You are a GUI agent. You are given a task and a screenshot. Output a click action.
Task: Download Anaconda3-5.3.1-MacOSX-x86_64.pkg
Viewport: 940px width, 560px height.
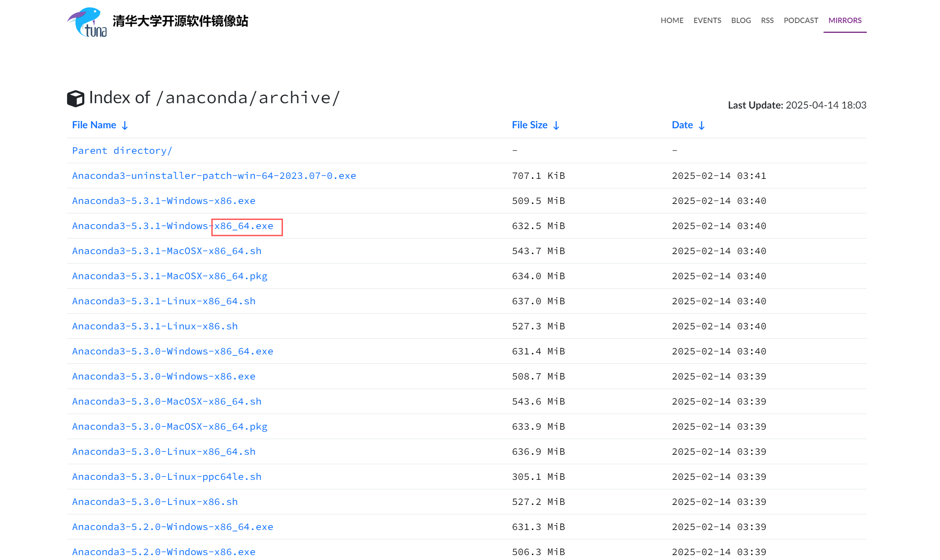[169, 276]
